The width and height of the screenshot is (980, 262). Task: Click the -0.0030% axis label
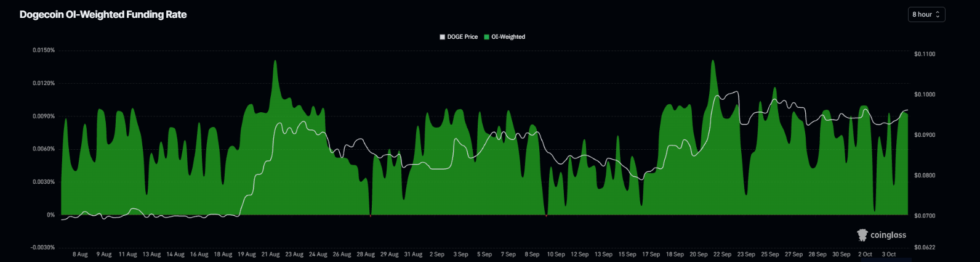[42, 247]
